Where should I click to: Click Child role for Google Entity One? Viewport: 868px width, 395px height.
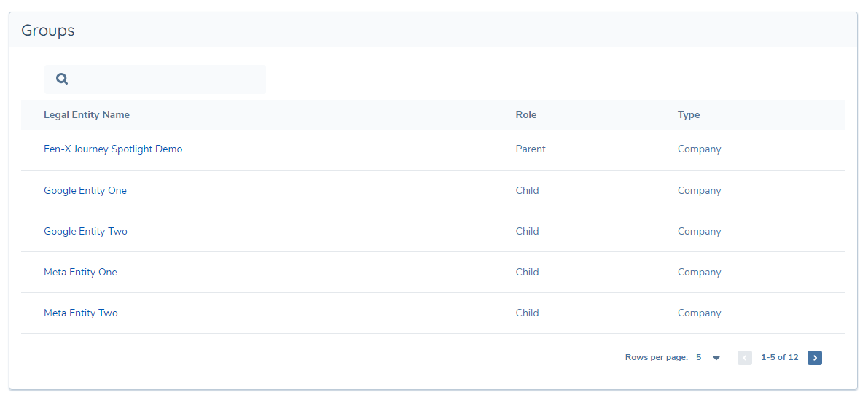coord(527,191)
